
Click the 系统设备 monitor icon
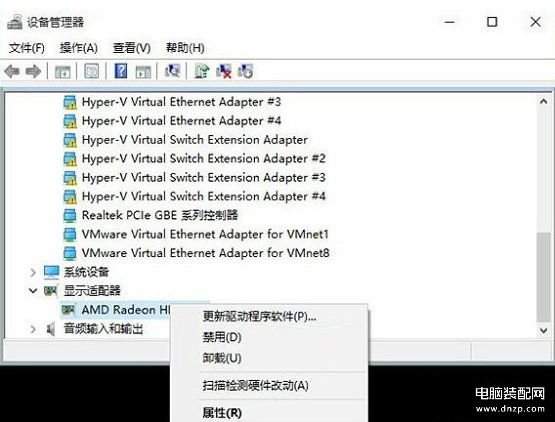(x=51, y=272)
